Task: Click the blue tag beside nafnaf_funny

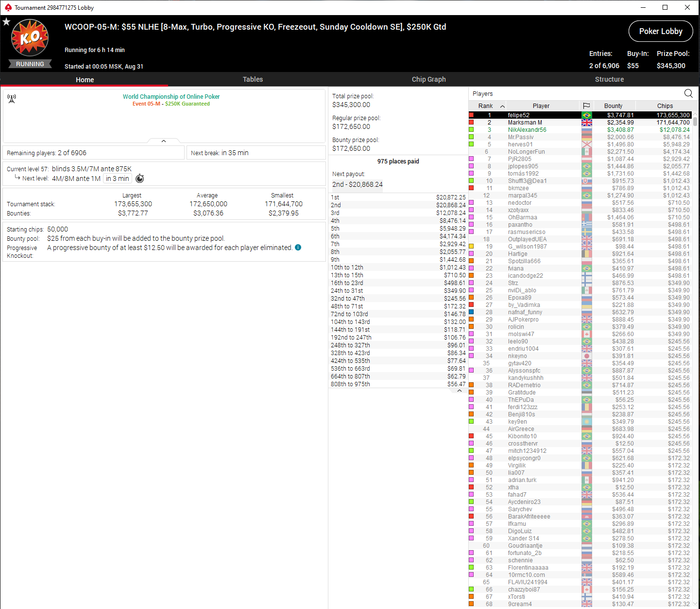Action: pyautogui.click(x=471, y=312)
